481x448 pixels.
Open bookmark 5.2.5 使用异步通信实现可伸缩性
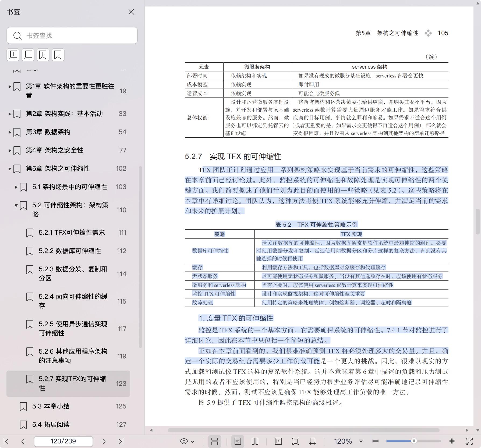tap(73, 329)
